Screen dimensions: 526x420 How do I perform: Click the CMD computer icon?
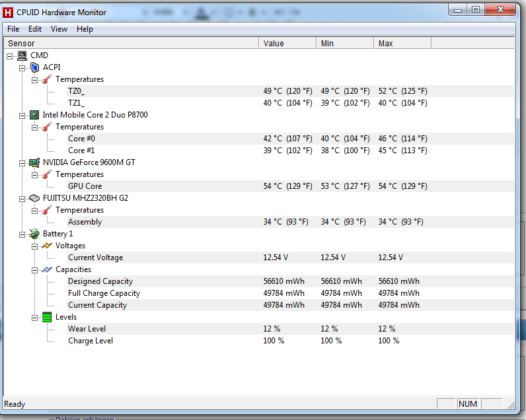22,55
